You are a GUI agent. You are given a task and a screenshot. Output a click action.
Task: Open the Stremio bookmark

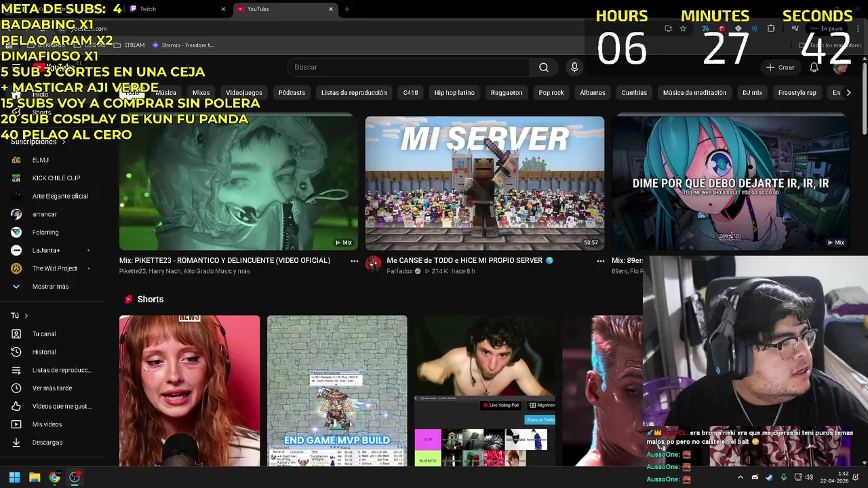click(183, 45)
